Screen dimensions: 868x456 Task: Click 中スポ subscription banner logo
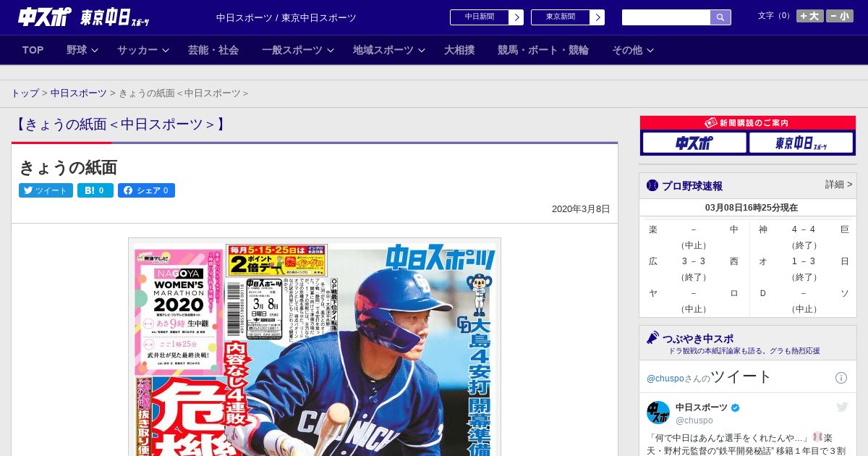[694, 143]
